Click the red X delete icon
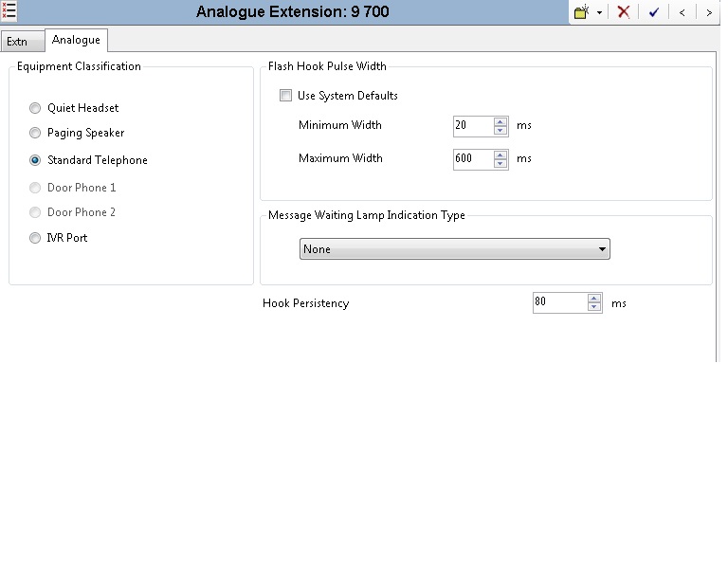Image resolution: width=728 pixels, height=582 pixels. tap(624, 12)
